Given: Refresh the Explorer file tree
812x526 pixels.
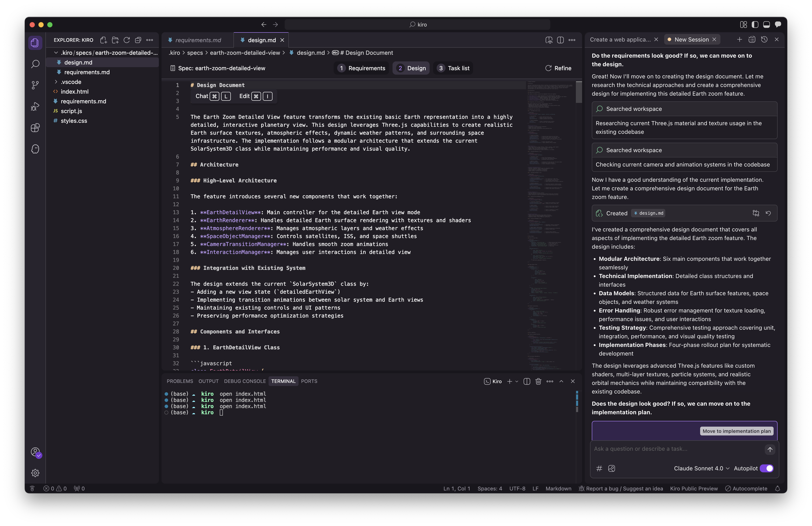Looking at the screenshot, I should click(127, 40).
